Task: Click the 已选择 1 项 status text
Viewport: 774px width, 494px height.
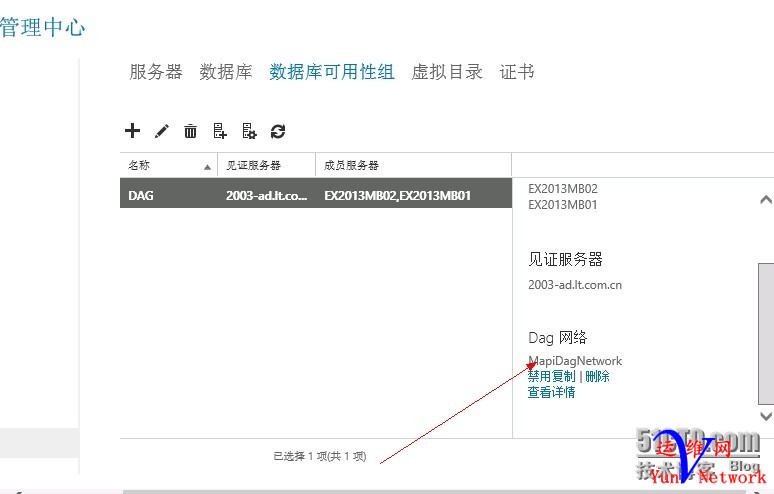Action: tap(320, 456)
